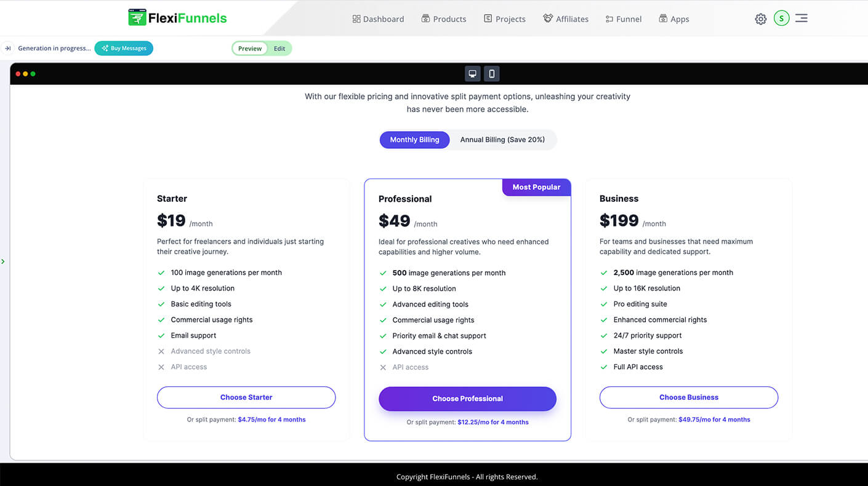The height and width of the screenshot is (486, 868).
Task: Switch to desktop preview icon
Action: (472, 74)
